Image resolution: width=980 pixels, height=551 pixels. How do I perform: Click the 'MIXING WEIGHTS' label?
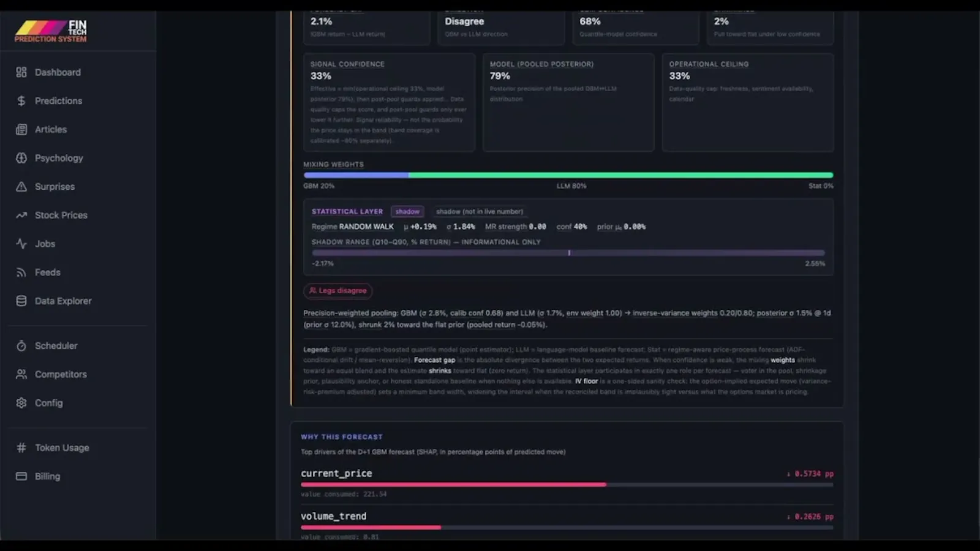pos(333,165)
